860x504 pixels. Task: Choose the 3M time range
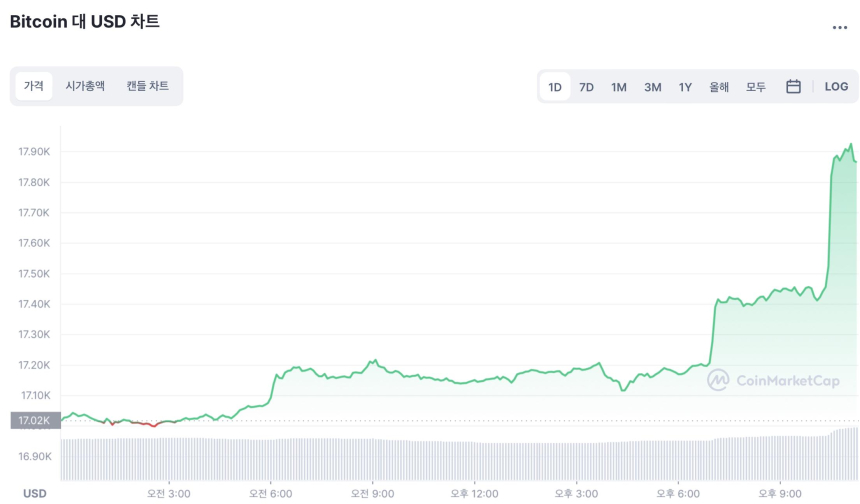click(x=652, y=87)
